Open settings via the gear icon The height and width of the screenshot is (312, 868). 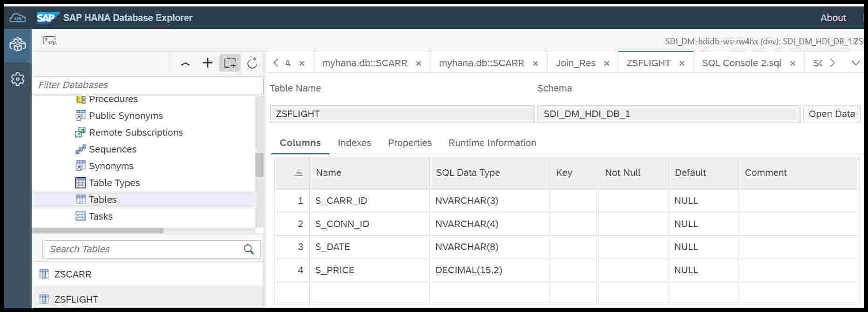point(17,78)
